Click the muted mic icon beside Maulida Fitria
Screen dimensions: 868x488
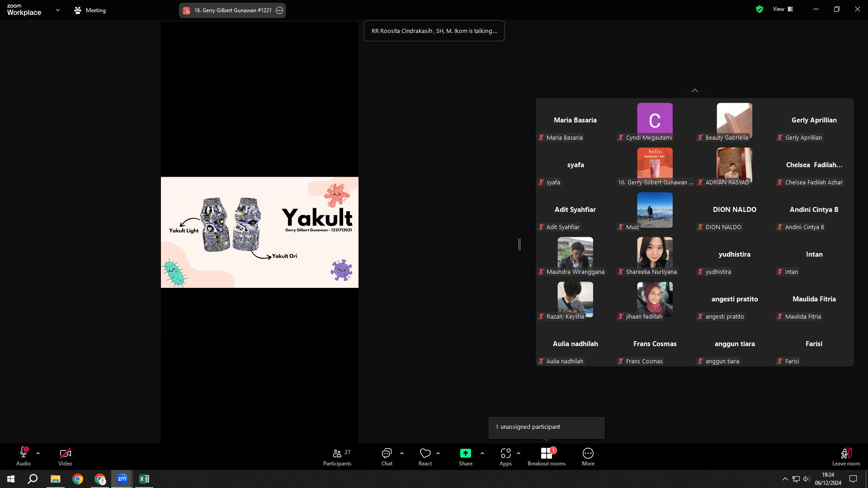point(780,316)
